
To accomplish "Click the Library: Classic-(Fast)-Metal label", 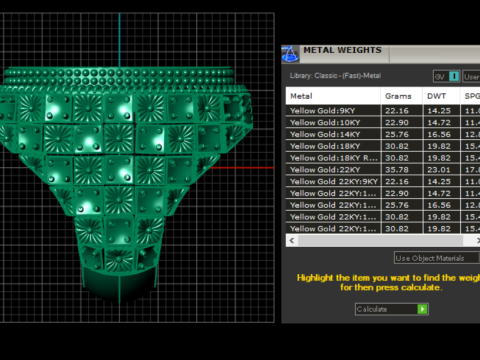I will pos(335,76).
